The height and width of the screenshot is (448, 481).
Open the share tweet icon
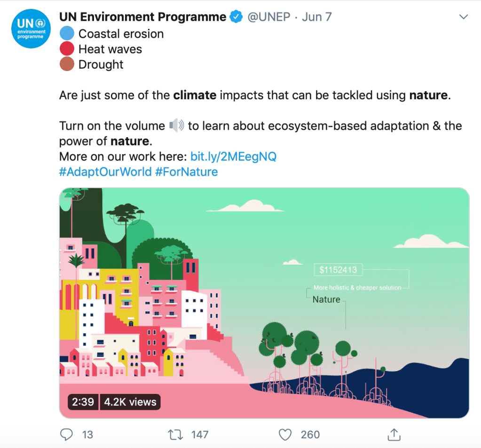click(x=394, y=434)
